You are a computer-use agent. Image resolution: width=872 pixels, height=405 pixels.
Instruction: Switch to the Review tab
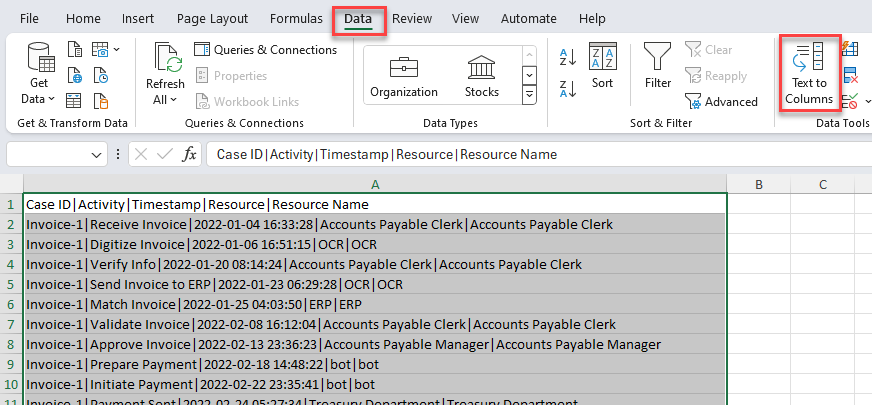pos(412,18)
